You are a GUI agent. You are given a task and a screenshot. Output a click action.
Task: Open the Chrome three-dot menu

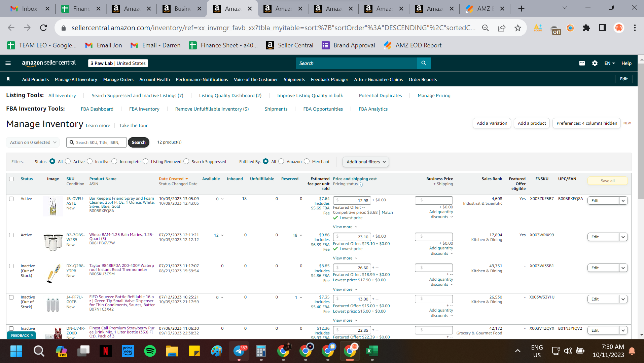coord(635,28)
